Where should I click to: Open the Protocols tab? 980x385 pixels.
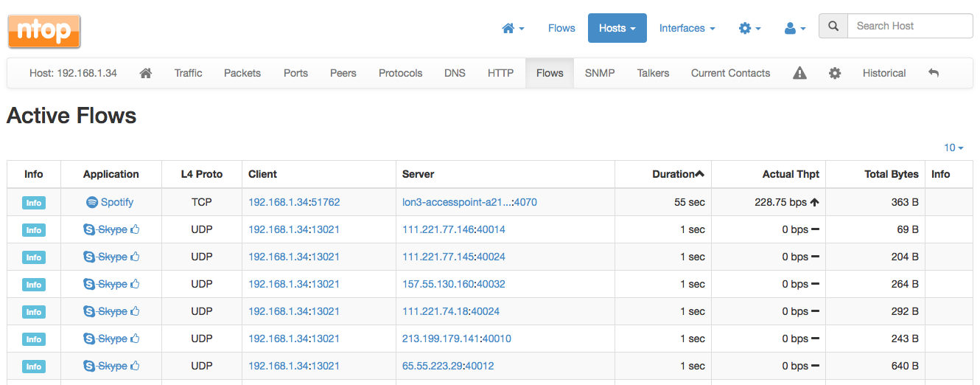400,73
